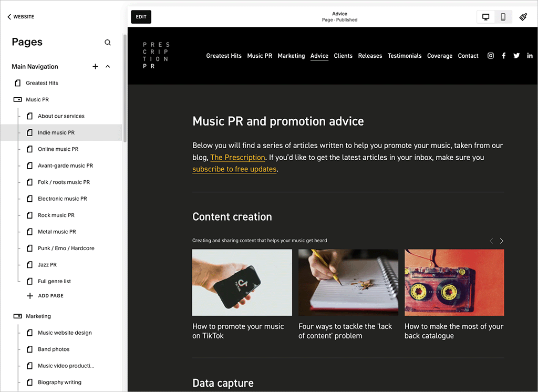Switch preview to mobile view
This screenshot has width=538, height=392.
click(503, 16)
